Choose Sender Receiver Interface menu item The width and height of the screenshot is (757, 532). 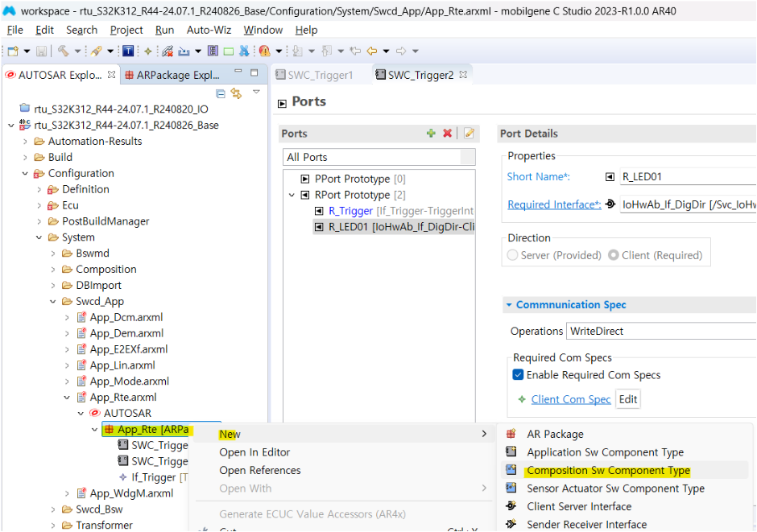tap(586, 524)
